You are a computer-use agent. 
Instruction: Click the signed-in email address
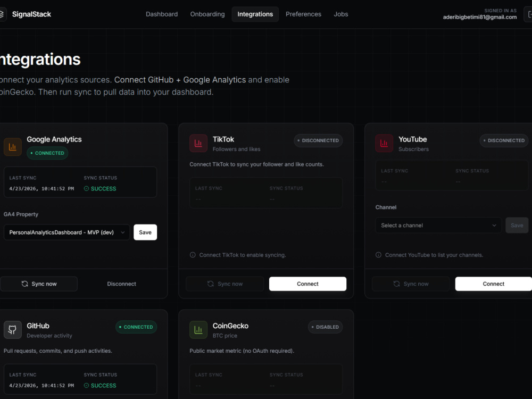480,18
